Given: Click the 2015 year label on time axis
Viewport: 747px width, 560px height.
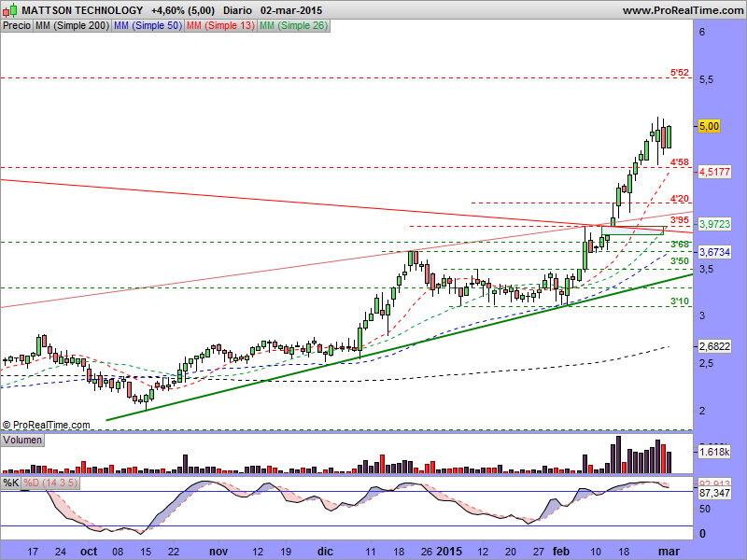Looking at the screenshot, I should click(449, 552).
